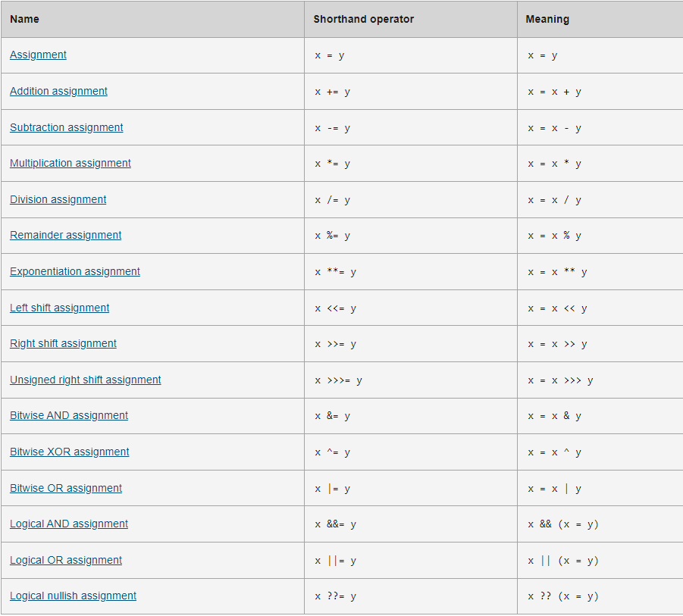
Task: Click the Shorthand operator column header
Action: tap(363, 19)
